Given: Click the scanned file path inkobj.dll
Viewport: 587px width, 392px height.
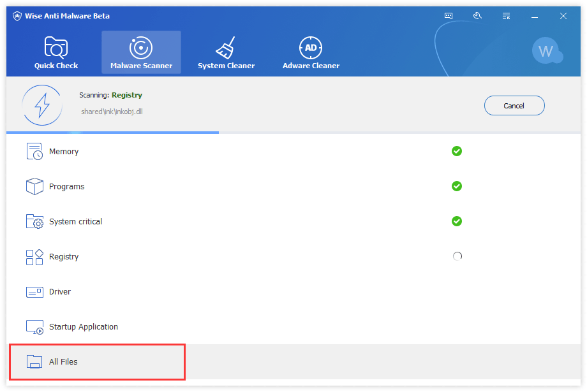Looking at the screenshot, I should click(112, 112).
